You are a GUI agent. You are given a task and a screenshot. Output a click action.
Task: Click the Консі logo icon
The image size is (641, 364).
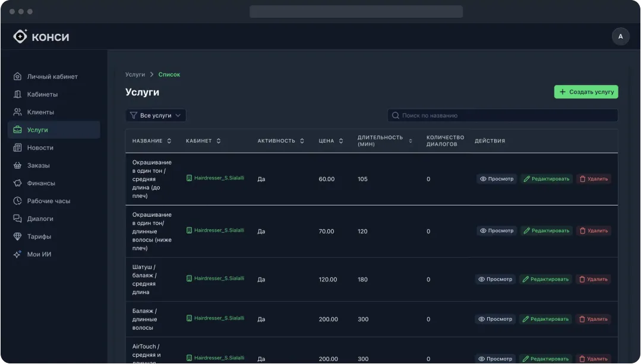pos(20,37)
